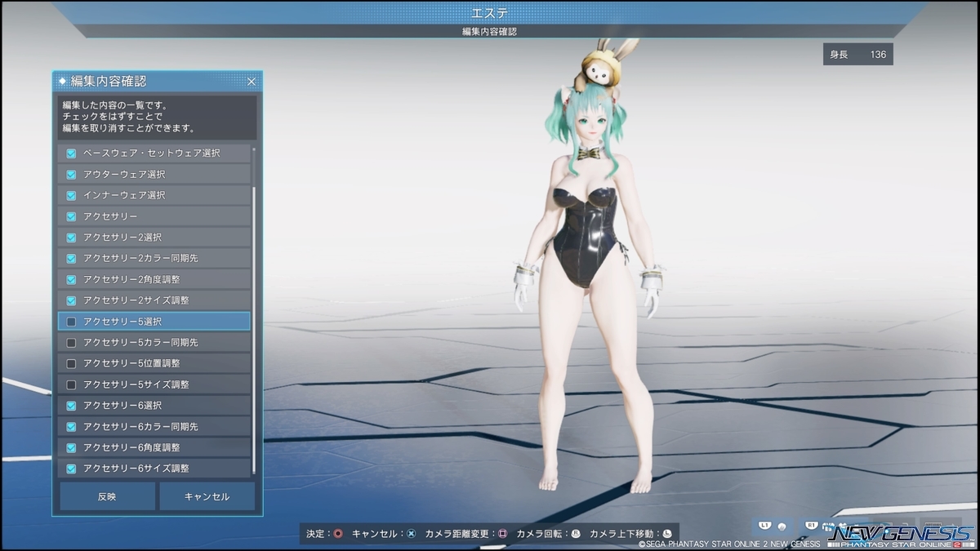
Task: Click the 身長 136 height display
Action: [857, 54]
